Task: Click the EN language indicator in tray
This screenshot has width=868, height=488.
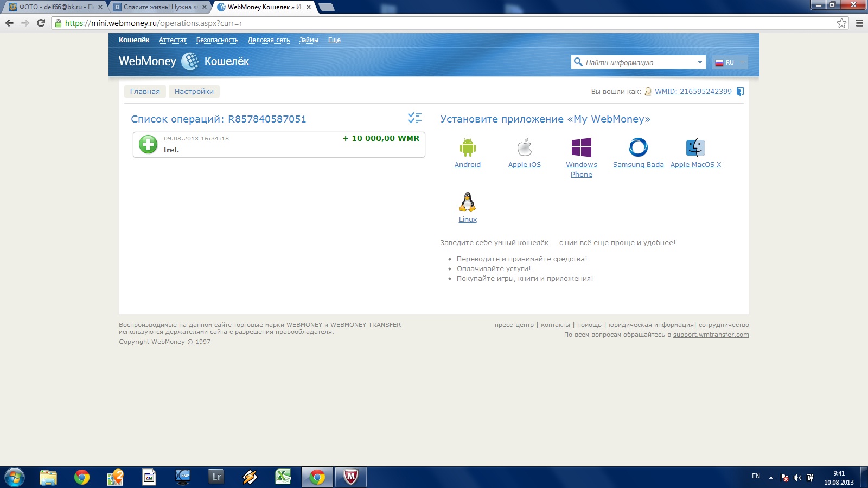Action: (756, 476)
